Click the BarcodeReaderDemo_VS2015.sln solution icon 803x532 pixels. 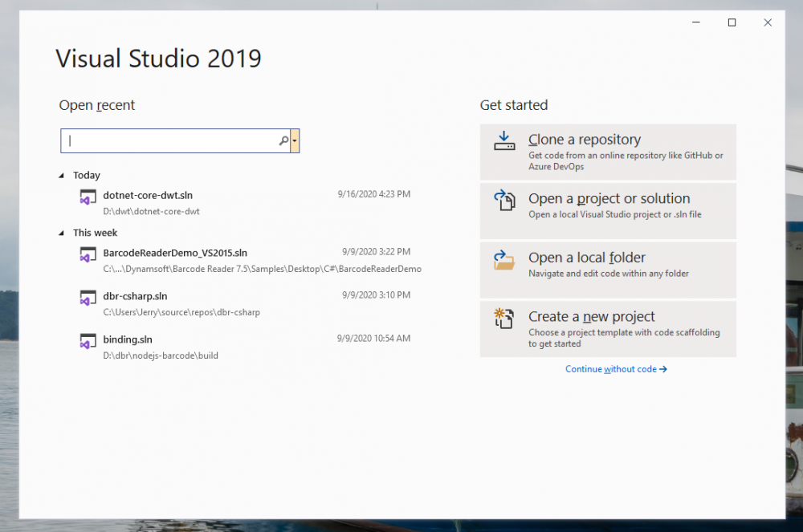[x=88, y=255]
